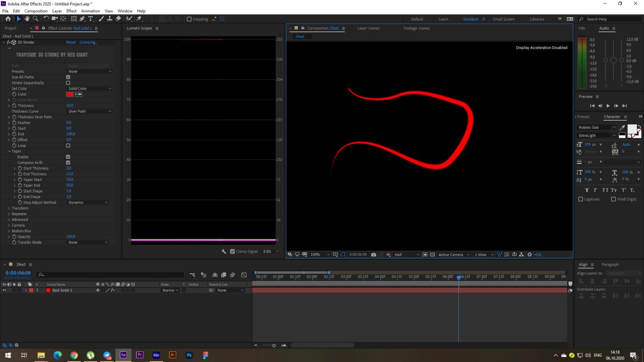This screenshot has width=644, height=362.
Task: Select the Puppet Pin tool
Action: 139,19
